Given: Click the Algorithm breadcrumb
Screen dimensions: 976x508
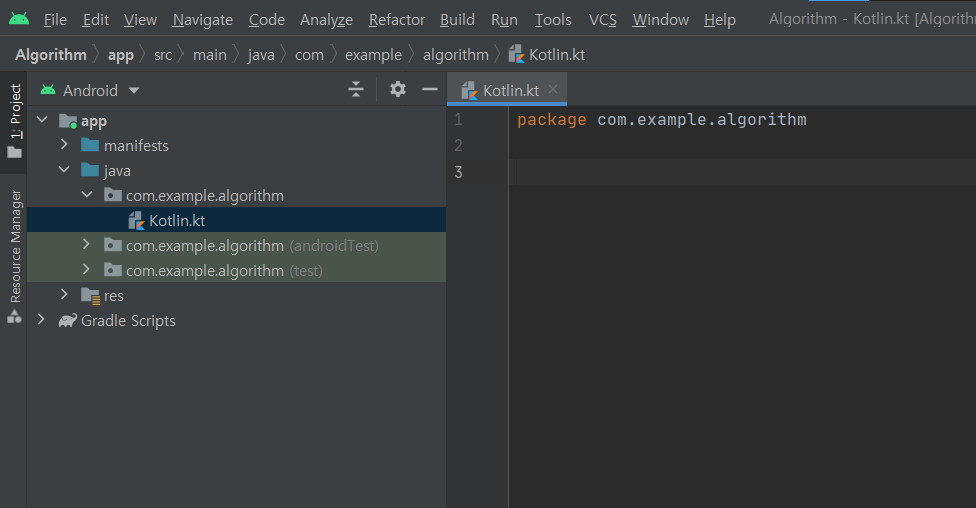Looking at the screenshot, I should pyautogui.click(x=51, y=55).
